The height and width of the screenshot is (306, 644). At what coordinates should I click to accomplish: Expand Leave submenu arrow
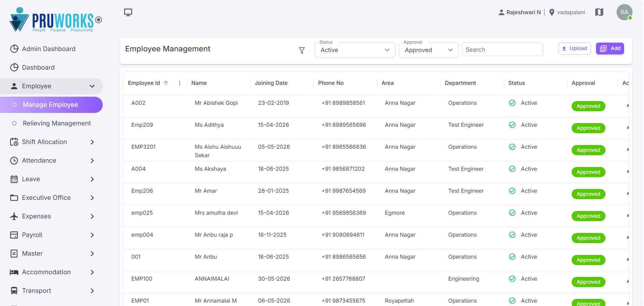click(92, 179)
